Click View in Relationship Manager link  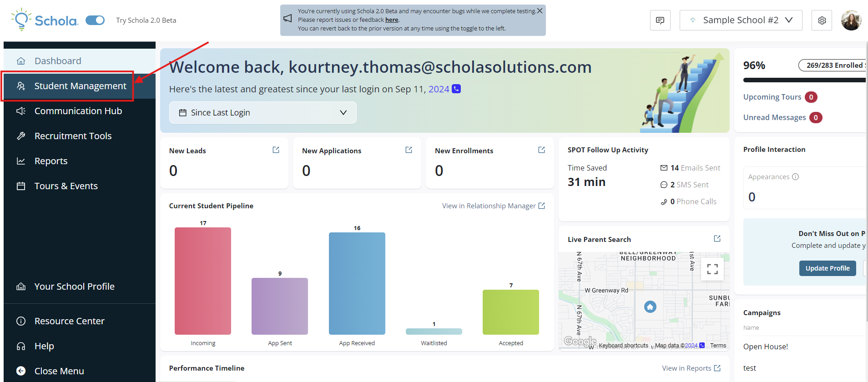(x=494, y=206)
